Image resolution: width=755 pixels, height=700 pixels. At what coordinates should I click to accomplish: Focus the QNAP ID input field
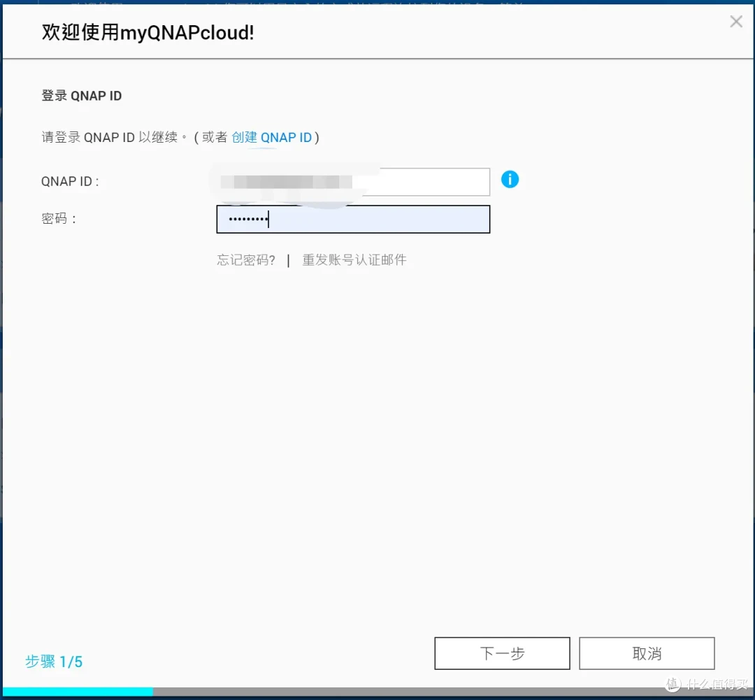pyautogui.click(x=353, y=182)
